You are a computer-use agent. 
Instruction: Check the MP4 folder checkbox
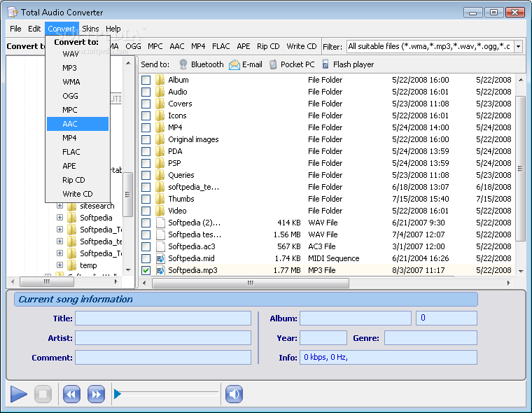[146, 127]
